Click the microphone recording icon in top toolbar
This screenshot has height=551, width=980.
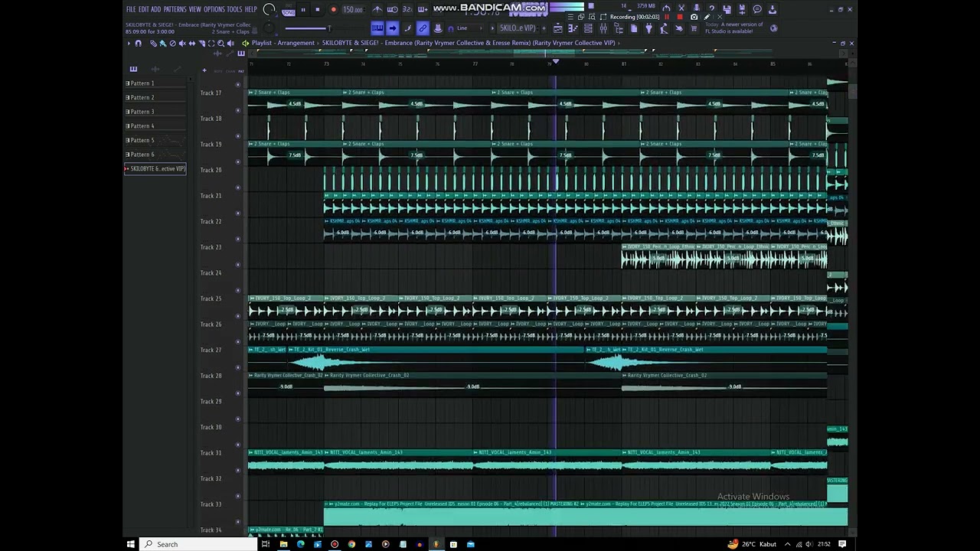[x=697, y=9]
